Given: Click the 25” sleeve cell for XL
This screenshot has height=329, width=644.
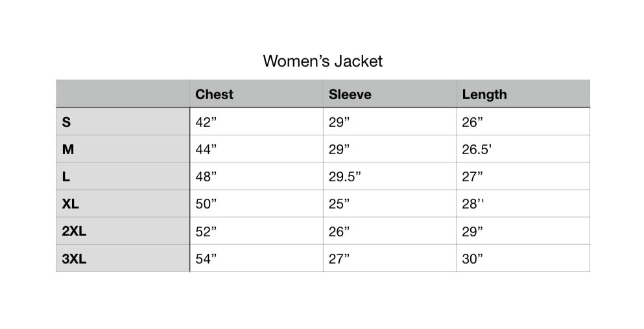Looking at the screenshot, I should click(x=339, y=203).
